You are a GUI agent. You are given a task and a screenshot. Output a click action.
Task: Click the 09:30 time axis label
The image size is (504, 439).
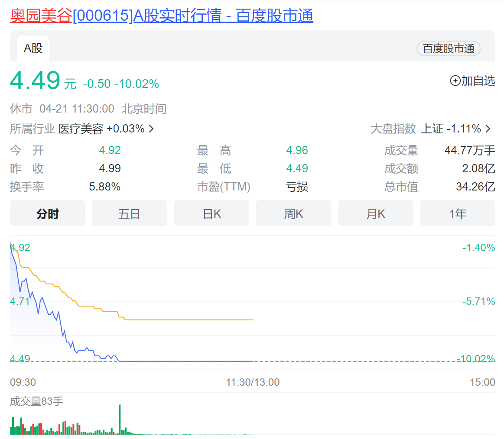coord(23,382)
